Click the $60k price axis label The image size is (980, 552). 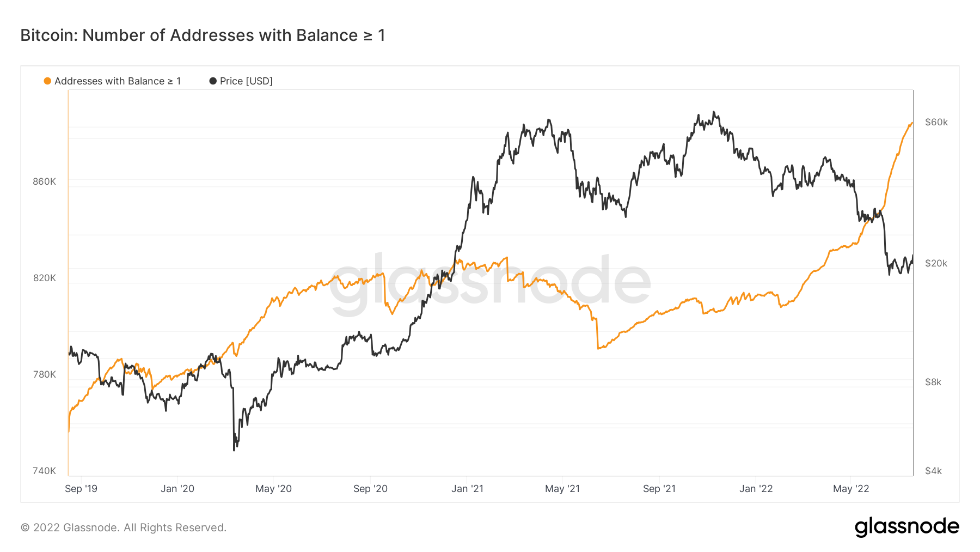(936, 122)
